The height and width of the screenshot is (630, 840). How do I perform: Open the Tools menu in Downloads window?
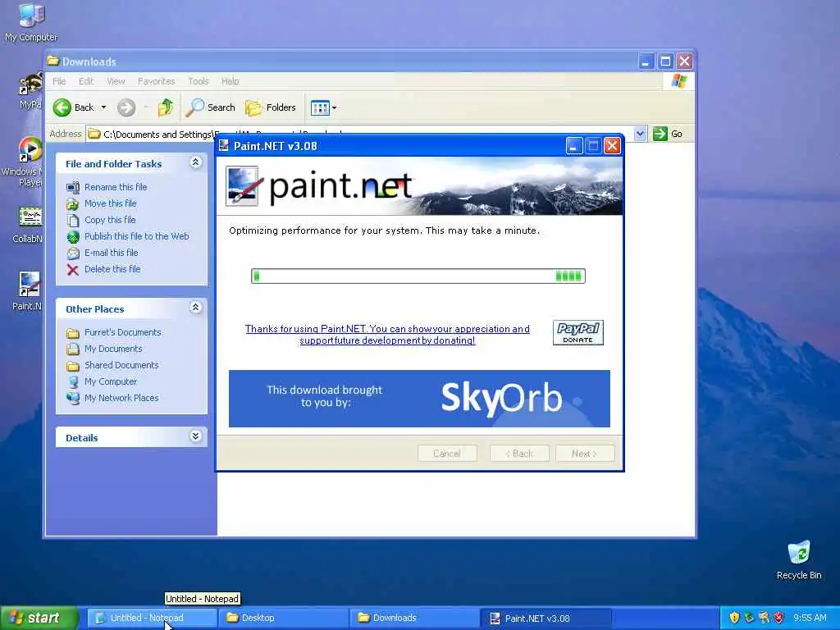pyautogui.click(x=198, y=81)
